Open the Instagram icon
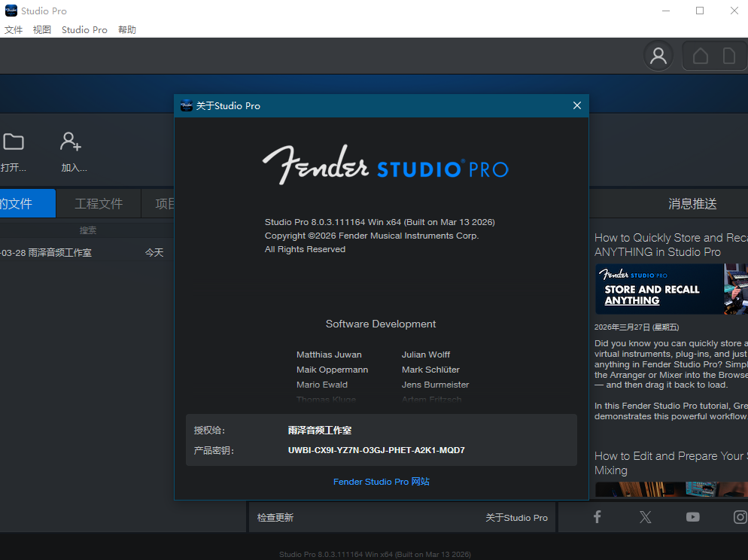 coord(740,517)
